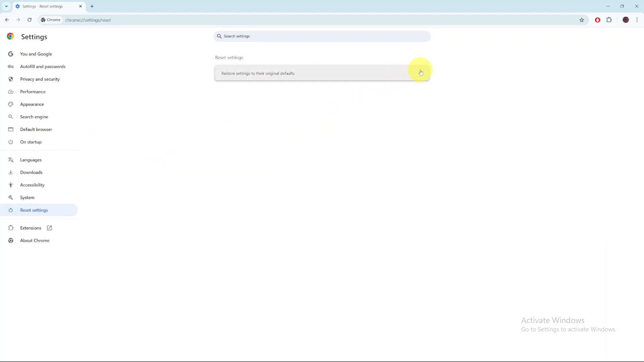Click the magnifier icon in Search settings

[219, 36]
